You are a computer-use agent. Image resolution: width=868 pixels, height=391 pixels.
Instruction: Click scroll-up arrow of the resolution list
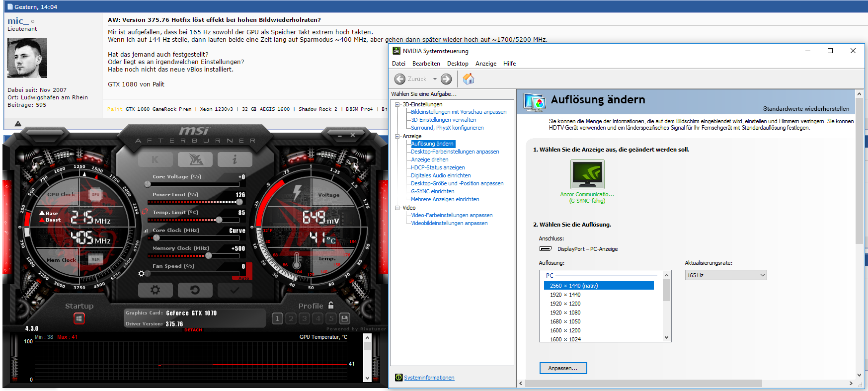click(667, 275)
